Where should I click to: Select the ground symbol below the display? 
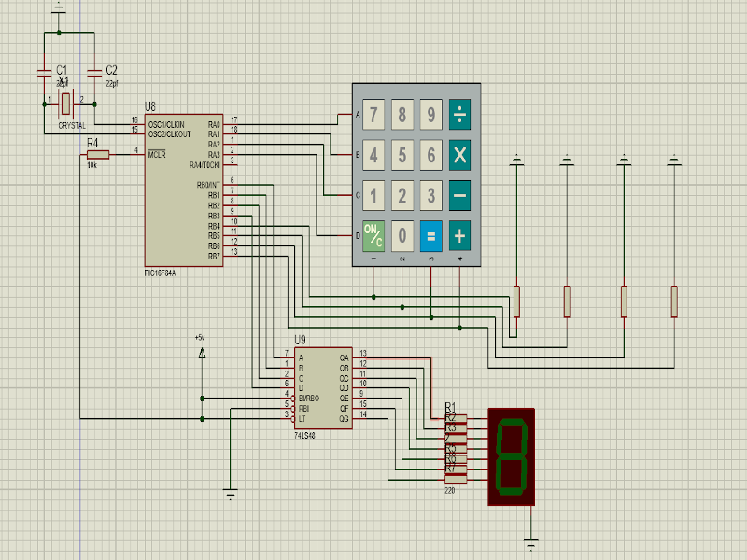pos(531,543)
